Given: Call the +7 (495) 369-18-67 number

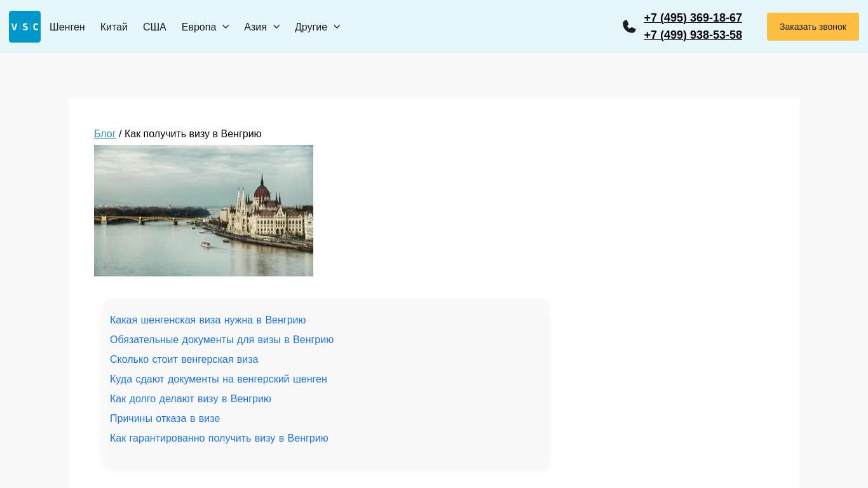Looking at the screenshot, I should [x=693, y=18].
